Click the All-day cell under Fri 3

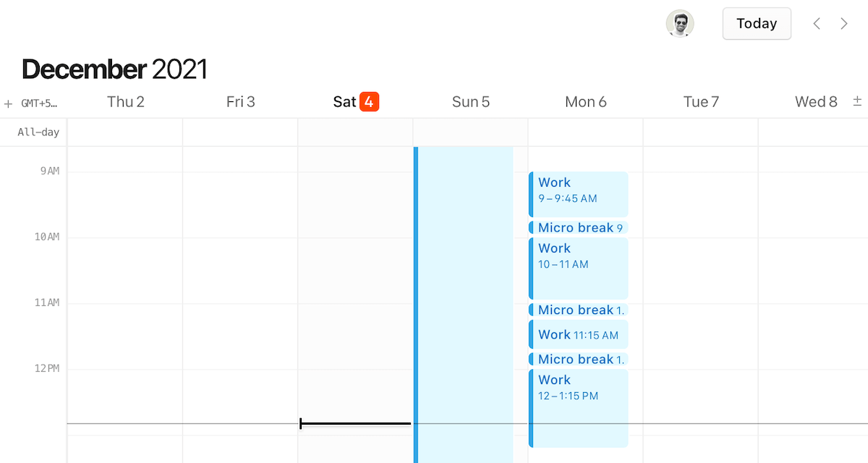240,132
